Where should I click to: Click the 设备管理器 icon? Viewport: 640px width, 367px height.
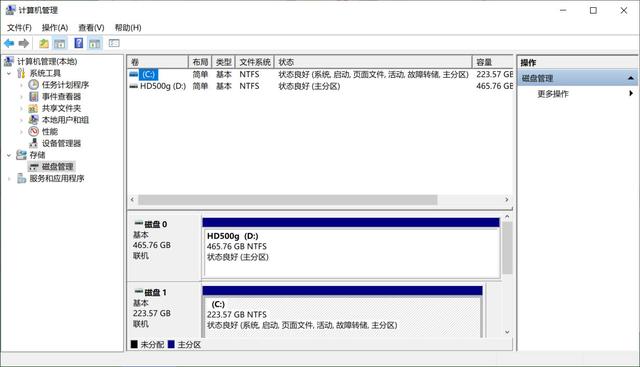coord(33,143)
